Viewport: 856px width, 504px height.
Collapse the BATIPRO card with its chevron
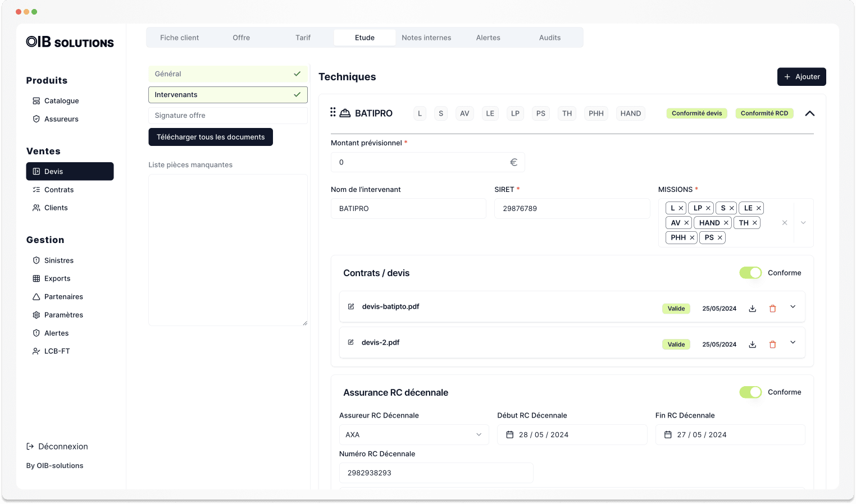point(809,113)
